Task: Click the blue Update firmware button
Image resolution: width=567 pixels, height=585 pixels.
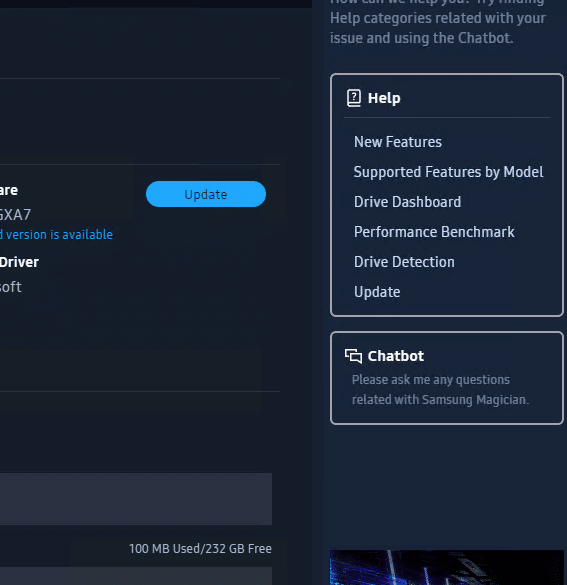Action: tap(206, 194)
